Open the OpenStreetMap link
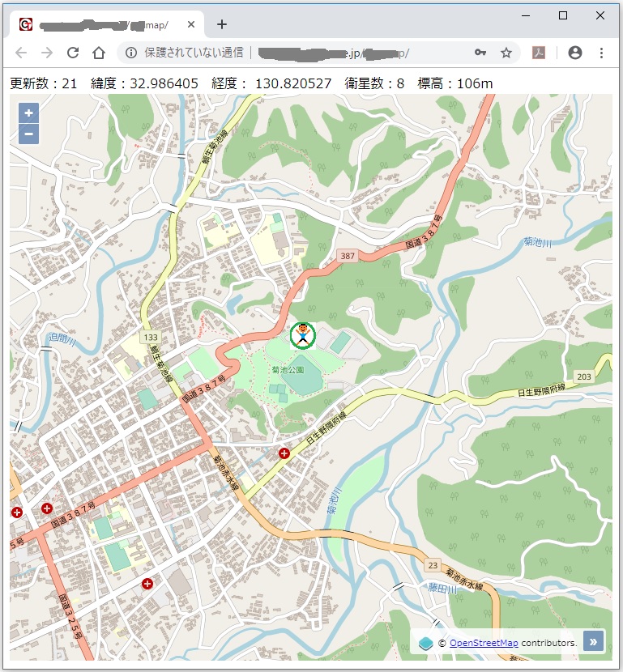Screen dimensions: 623x672 pos(484,643)
